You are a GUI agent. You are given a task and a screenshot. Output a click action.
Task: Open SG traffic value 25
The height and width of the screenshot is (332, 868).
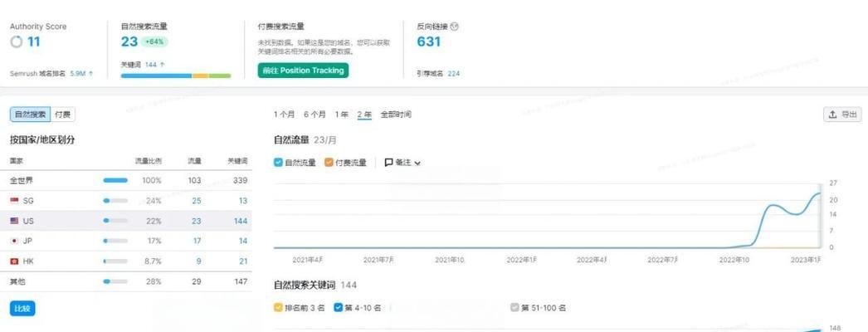pyautogui.click(x=197, y=201)
